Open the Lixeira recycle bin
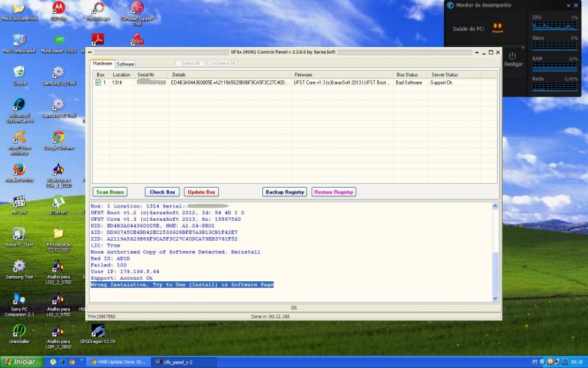Viewport: 588px width, 368px height. click(19, 75)
